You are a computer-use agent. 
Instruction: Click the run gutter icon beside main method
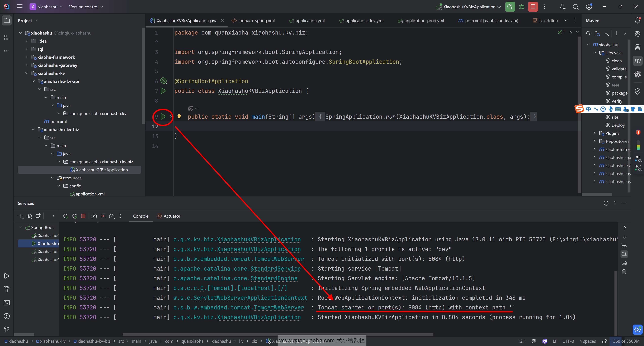click(x=163, y=116)
